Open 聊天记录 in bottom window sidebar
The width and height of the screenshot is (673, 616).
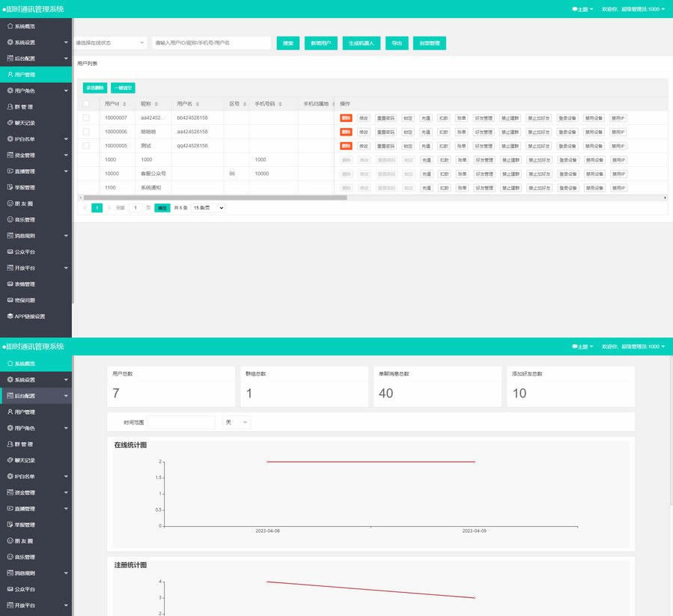point(36,460)
